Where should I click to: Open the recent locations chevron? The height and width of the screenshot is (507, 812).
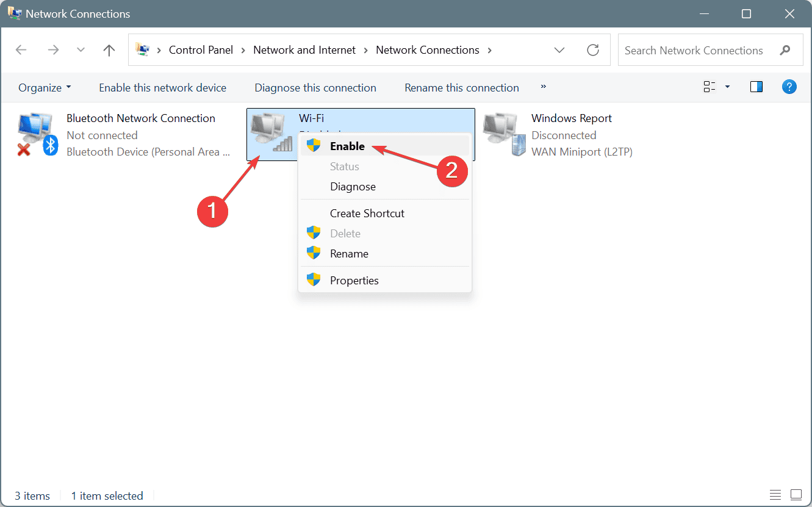(81, 50)
